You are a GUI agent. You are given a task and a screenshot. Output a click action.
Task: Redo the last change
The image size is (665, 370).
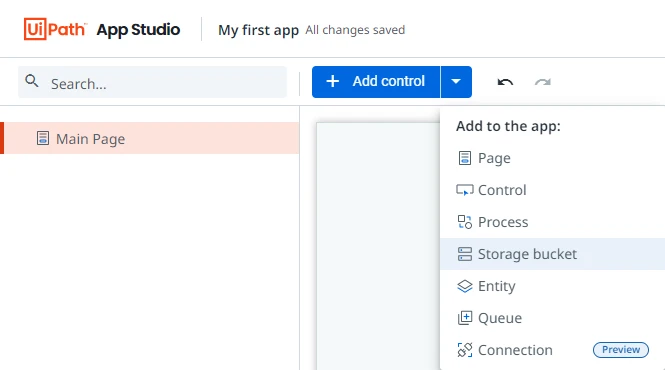click(542, 82)
